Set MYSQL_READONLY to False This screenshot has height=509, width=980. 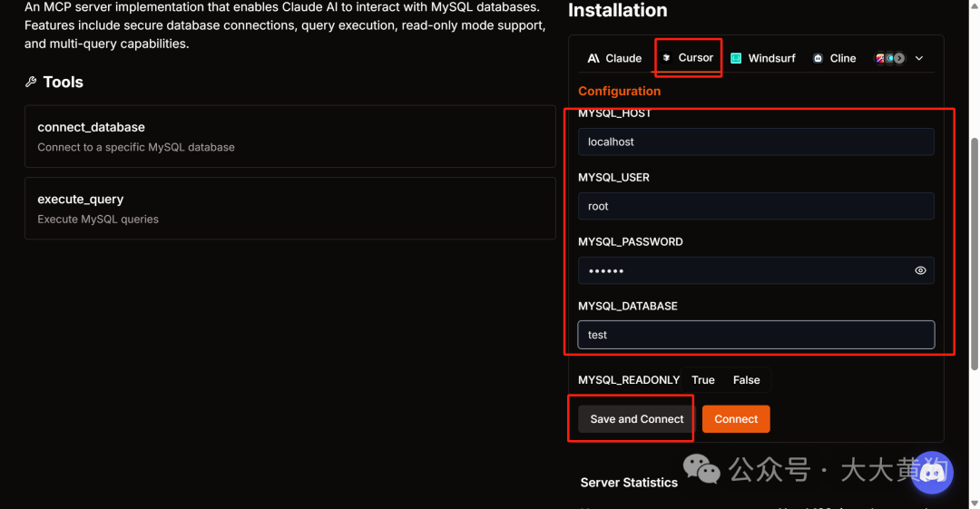(x=746, y=380)
